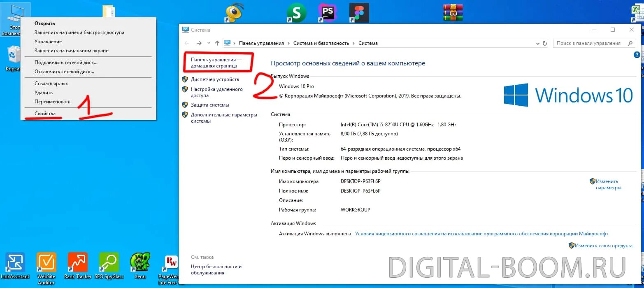Image resolution: width=644 pixels, height=288 pixels.
Task: Click the Активация Windows выполнена text
Action: pos(315,234)
